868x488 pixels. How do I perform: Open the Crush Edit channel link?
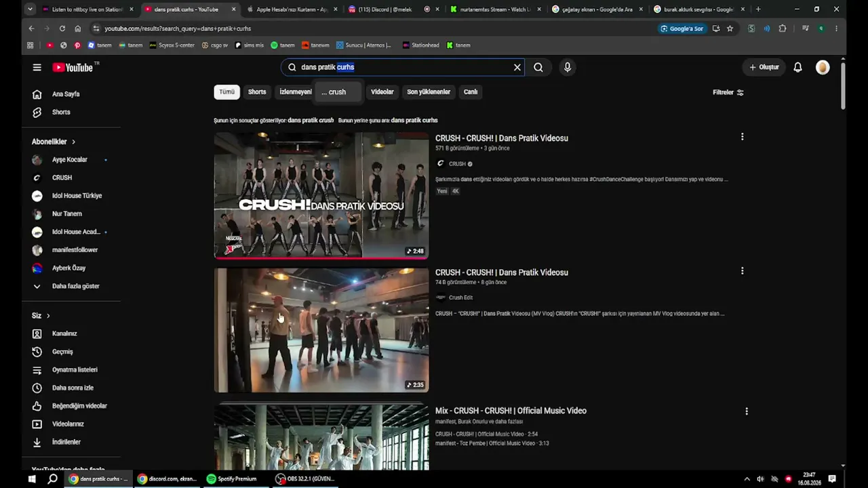[460, 298]
